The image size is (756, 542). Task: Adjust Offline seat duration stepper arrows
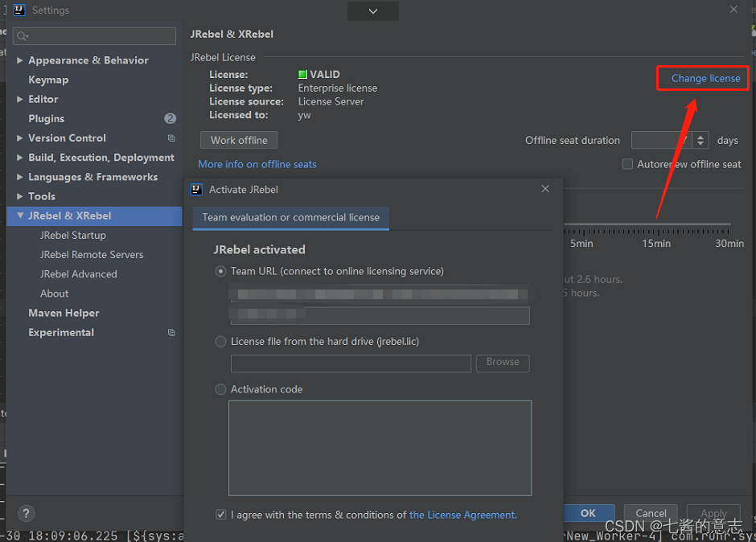(701, 140)
